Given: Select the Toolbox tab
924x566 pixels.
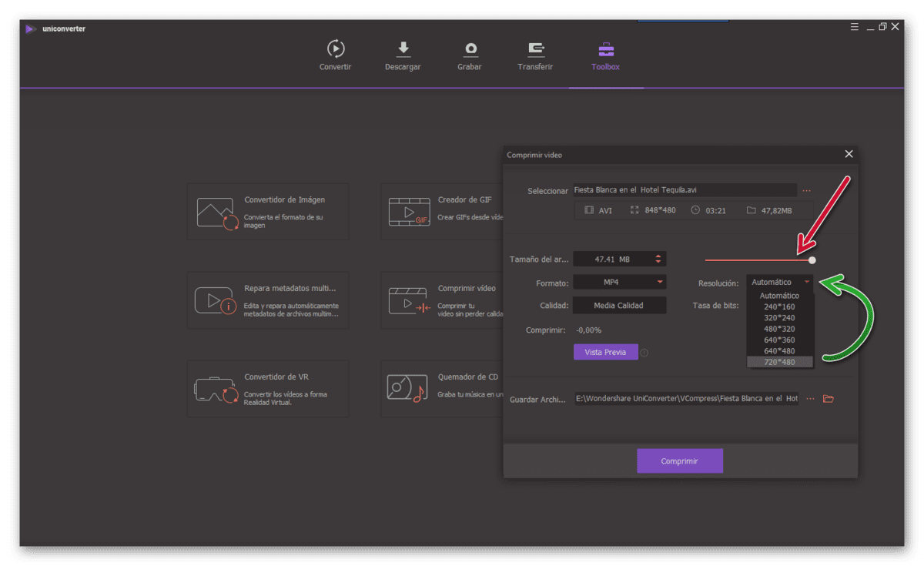Looking at the screenshot, I should pyautogui.click(x=606, y=55).
